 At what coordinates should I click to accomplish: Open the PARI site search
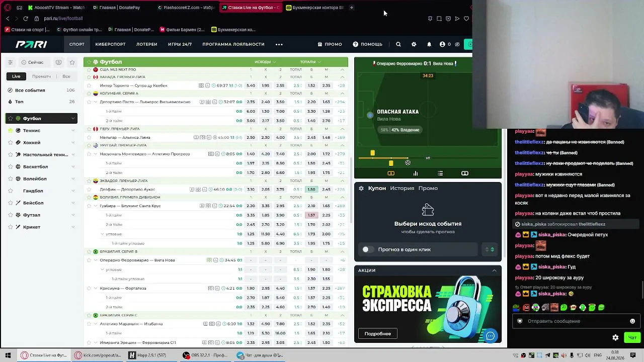point(398,44)
